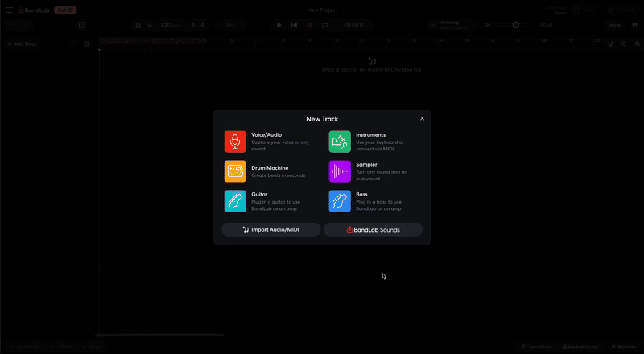Zoom in on the timeline
This screenshot has width=644, height=354.
[x=638, y=44]
